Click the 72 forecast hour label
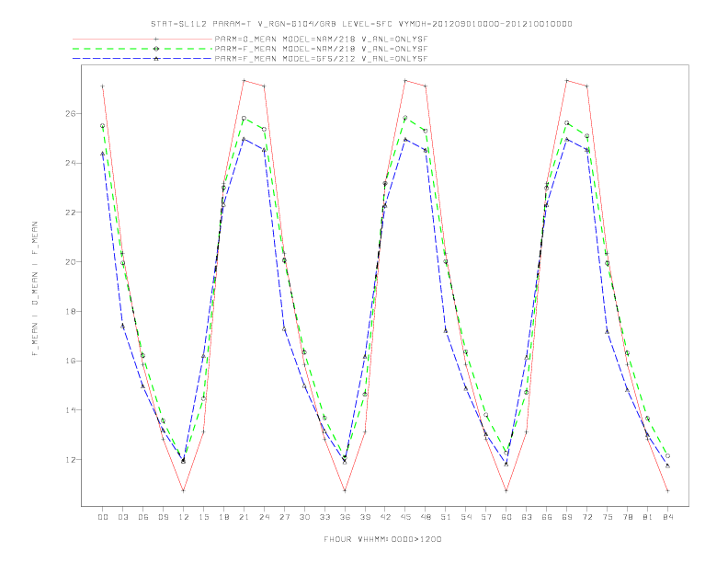This screenshot has width=728, height=563. [587, 517]
